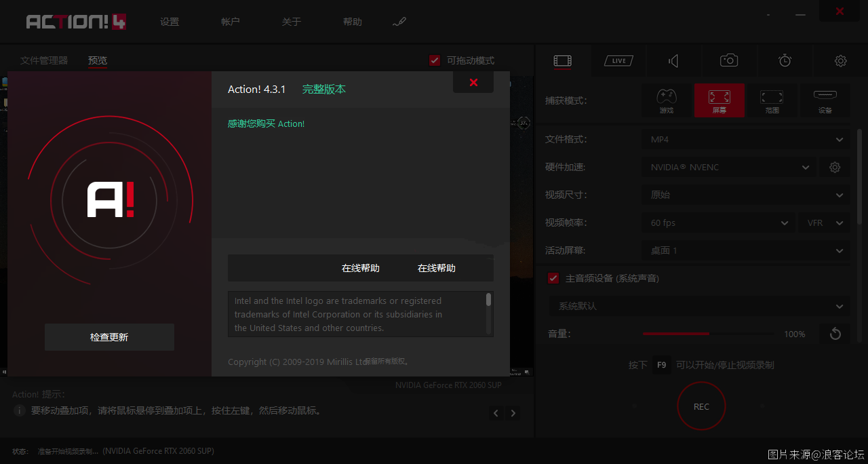
Task: Click the brush skin icon in menu bar
Action: (x=399, y=22)
